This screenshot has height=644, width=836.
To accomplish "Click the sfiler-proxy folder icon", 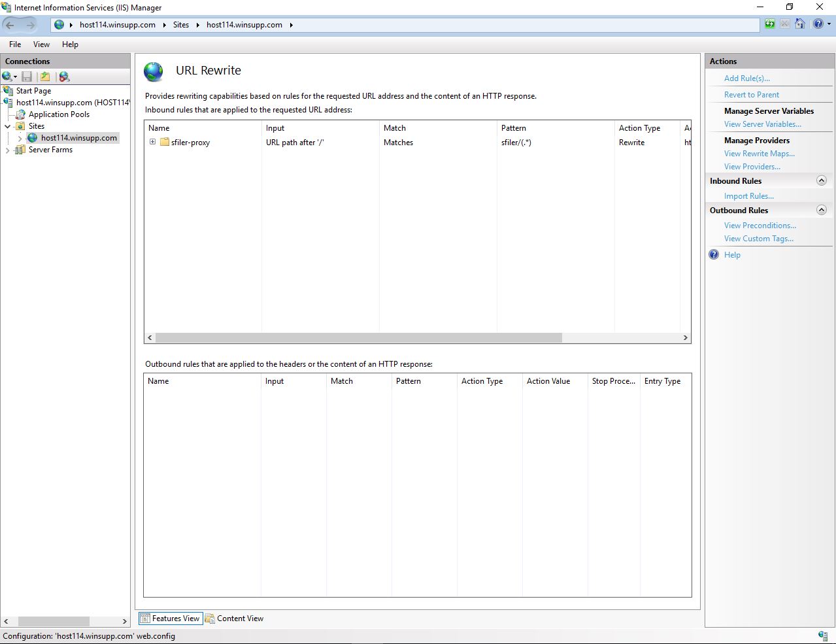I will click(165, 142).
